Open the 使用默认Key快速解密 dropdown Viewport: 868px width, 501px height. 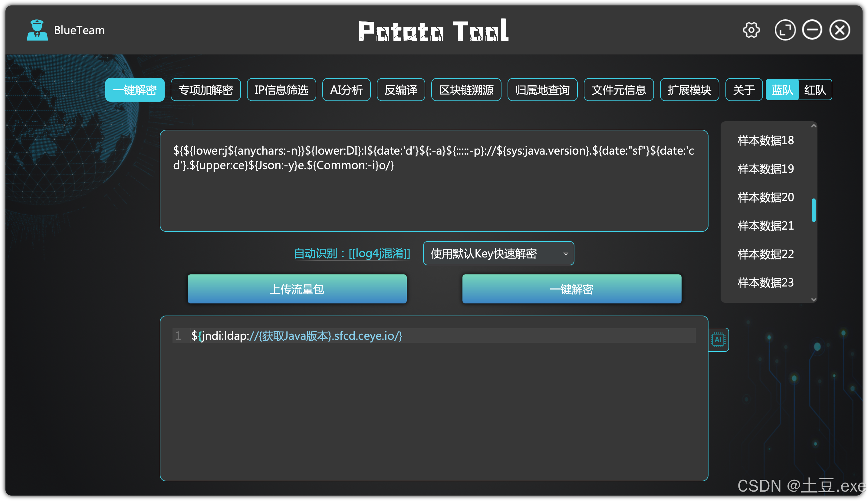click(x=498, y=254)
